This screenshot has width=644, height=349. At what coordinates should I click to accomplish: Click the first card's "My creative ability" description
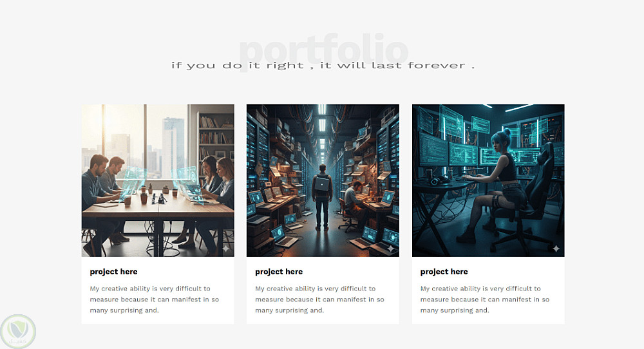(155, 299)
